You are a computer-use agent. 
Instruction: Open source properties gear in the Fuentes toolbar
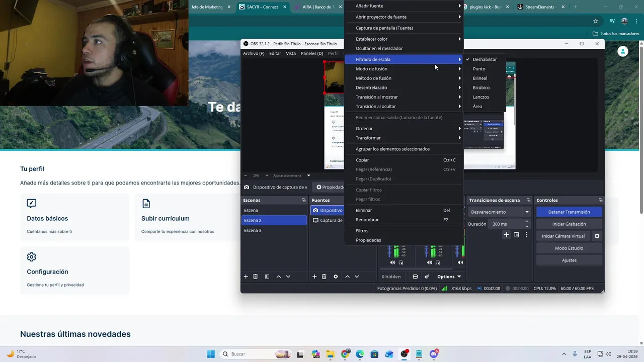(336, 277)
